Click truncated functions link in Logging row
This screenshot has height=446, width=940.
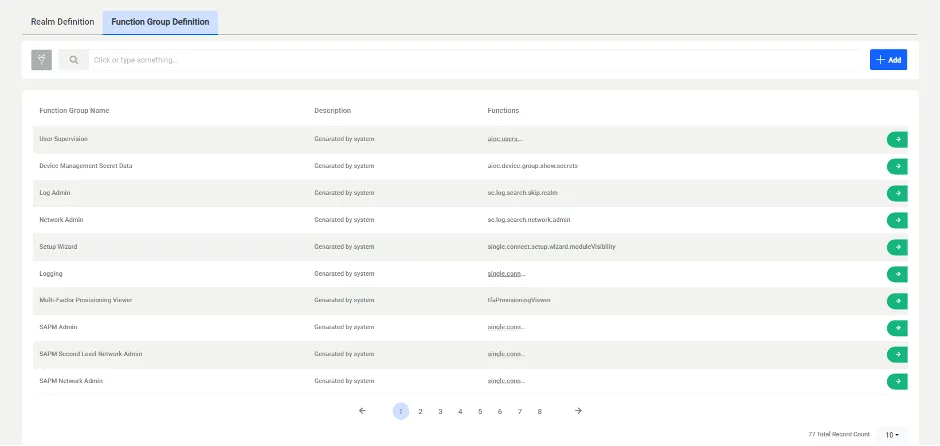(507, 274)
